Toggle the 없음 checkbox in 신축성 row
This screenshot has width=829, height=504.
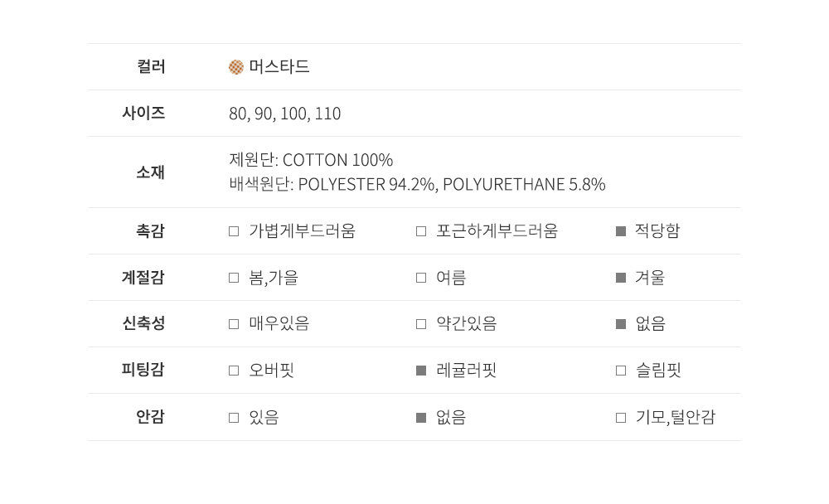pyautogui.click(x=621, y=324)
